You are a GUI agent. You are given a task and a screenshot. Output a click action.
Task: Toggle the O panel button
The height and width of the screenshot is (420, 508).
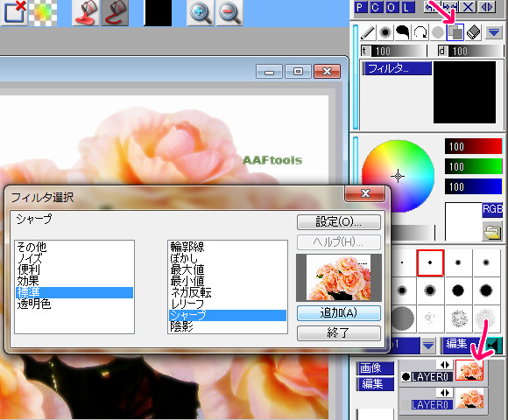point(392,7)
